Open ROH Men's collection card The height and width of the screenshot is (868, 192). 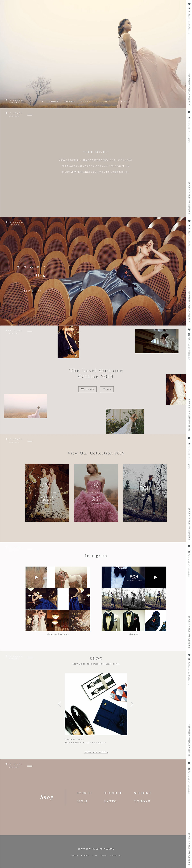tap(145, 493)
